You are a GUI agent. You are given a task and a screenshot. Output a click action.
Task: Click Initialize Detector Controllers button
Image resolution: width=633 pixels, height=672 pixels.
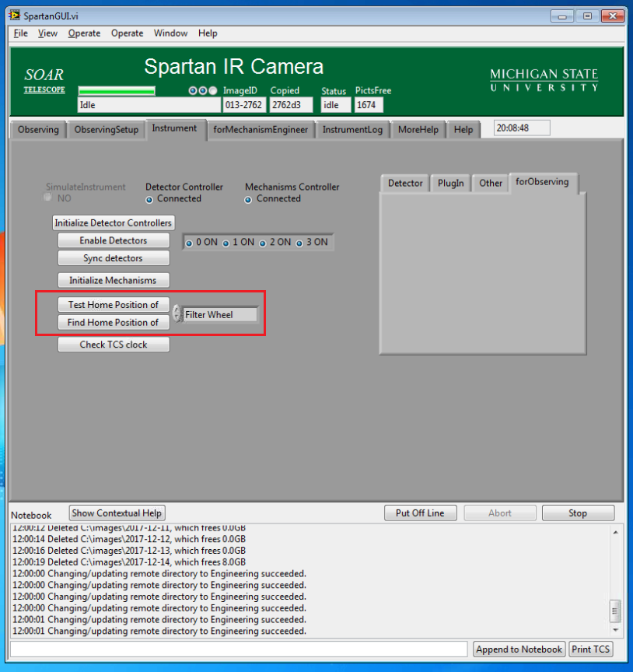113,223
